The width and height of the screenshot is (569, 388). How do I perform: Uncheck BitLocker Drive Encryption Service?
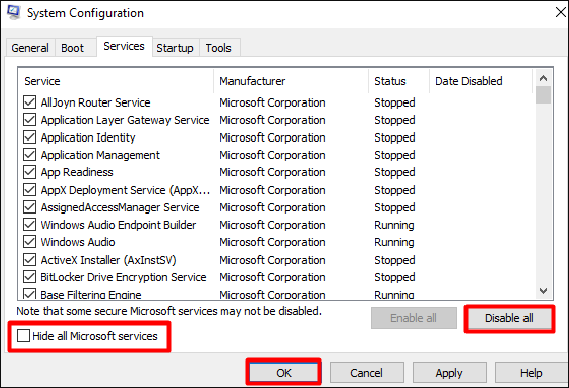tap(29, 277)
